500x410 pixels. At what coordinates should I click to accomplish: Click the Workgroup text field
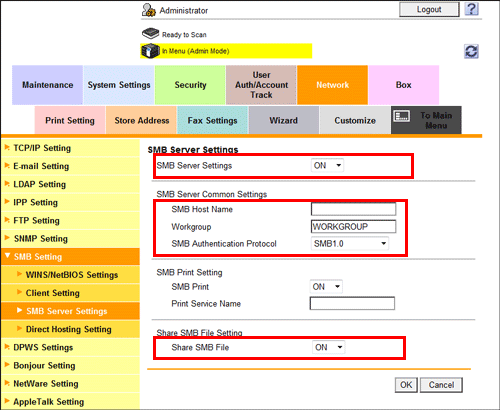click(x=353, y=227)
